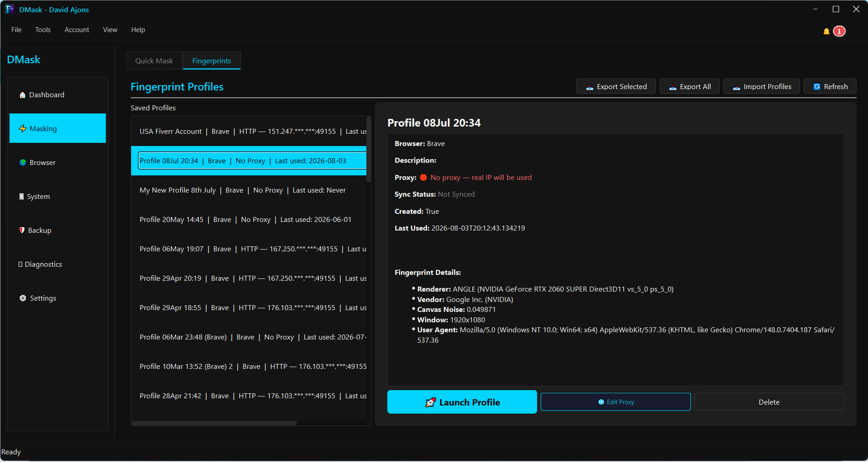Click the saved profiles vertical scrollbar

[x=369, y=150]
